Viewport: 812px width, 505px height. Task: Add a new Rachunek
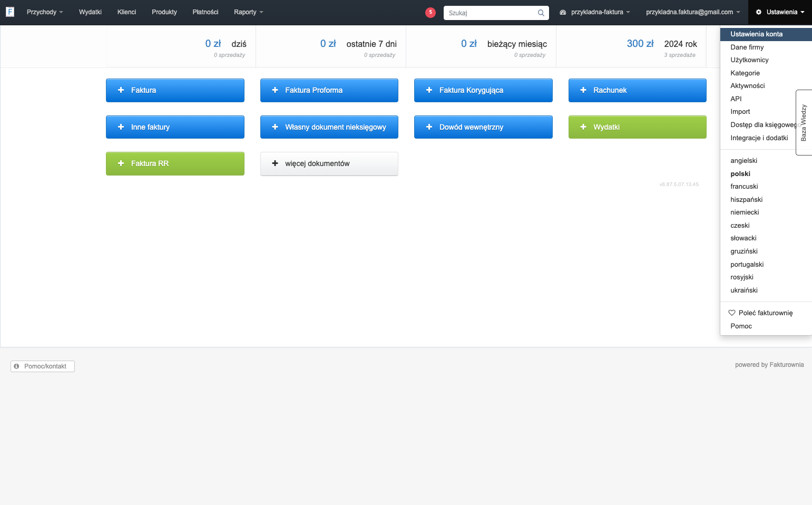click(x=638, y=90)
